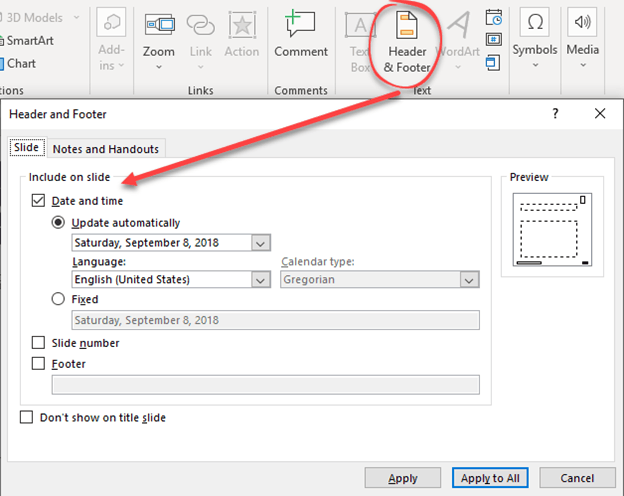Tick Don't show on title slide
Screen dimensions: 624x496
[x=26, y=417]
